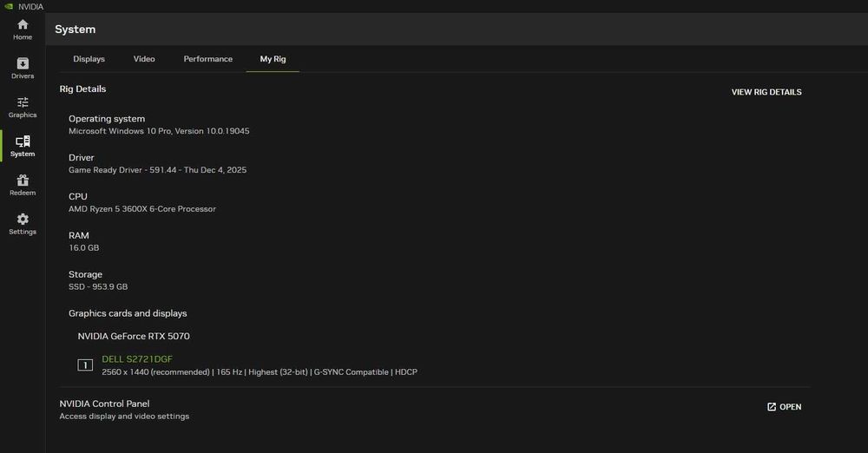
Task: Click VIEW RIG DETAILS button
Action: tap(766, 92)
